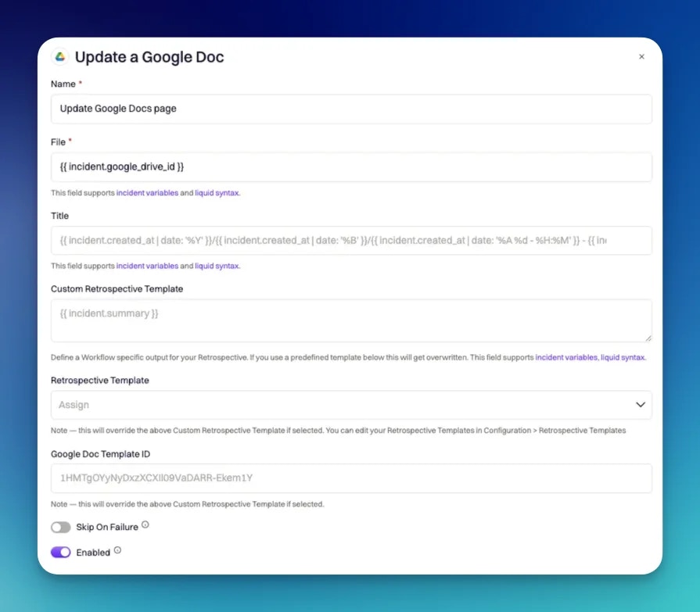Click the resize handle of template text area

pyautogui.click(x=648, y=338)
